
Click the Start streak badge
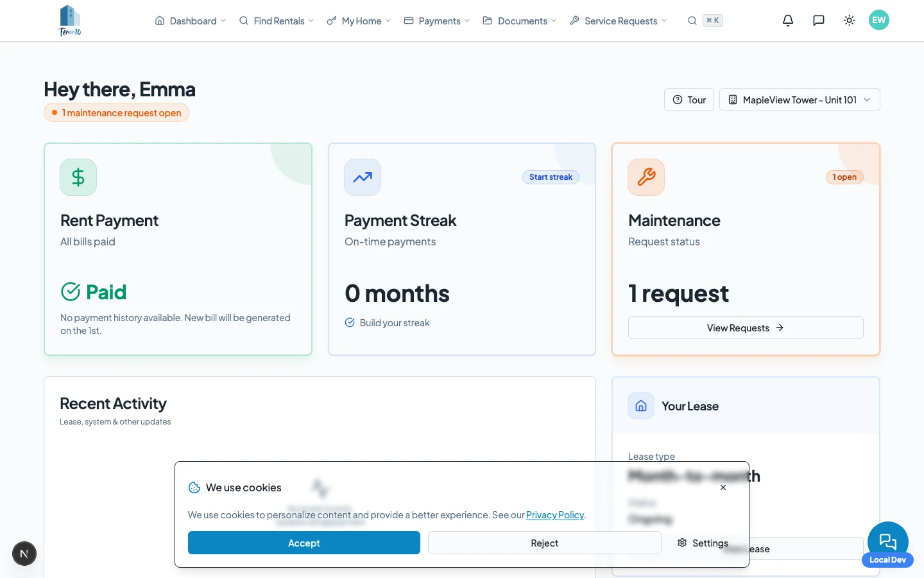tap(551, 177)
